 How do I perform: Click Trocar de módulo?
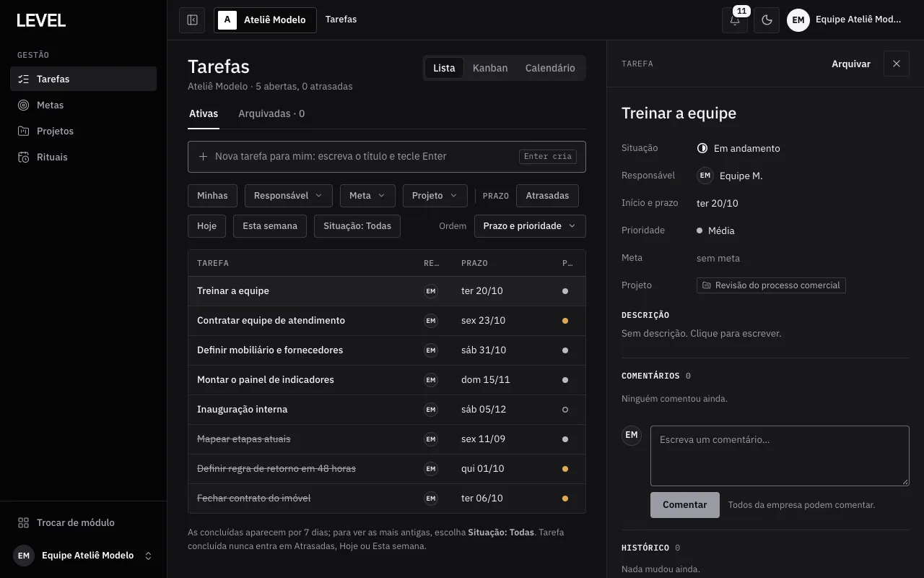[83, 522]
